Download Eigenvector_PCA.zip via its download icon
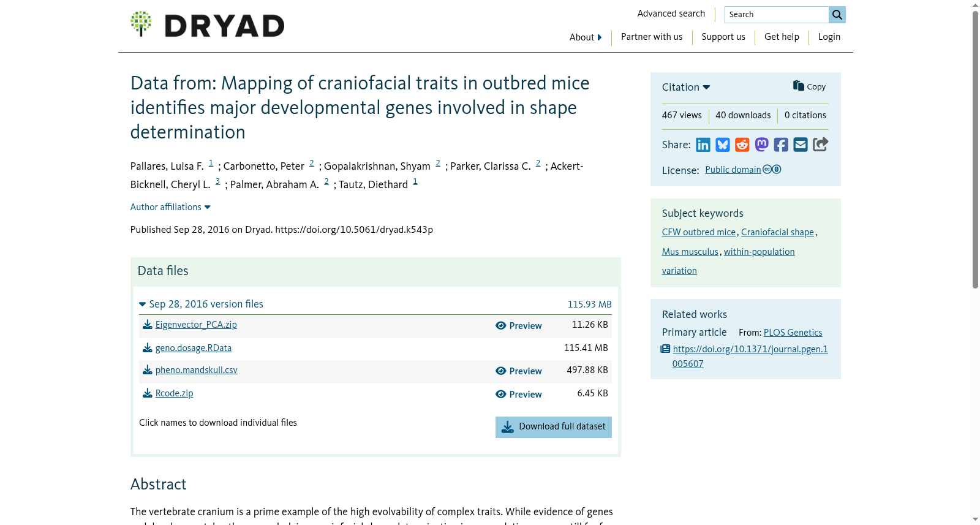 click(148, 325)
